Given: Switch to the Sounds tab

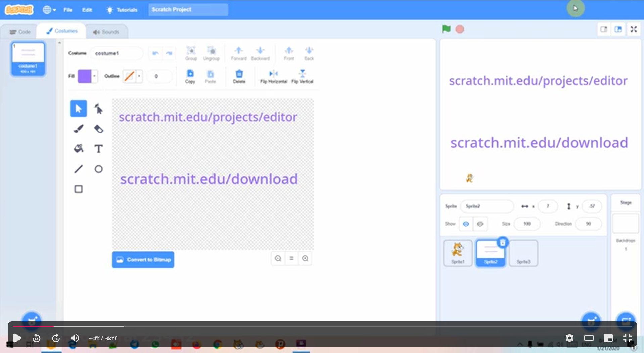Looking at the screenshot, I should tap(106, 32).
